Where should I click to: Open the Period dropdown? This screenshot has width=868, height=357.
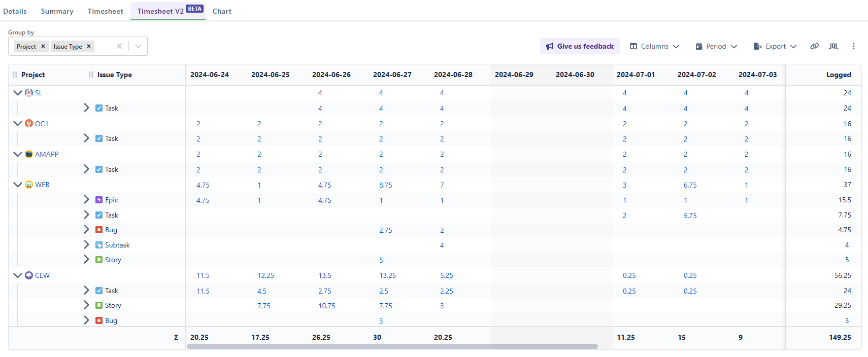(716, 46)
